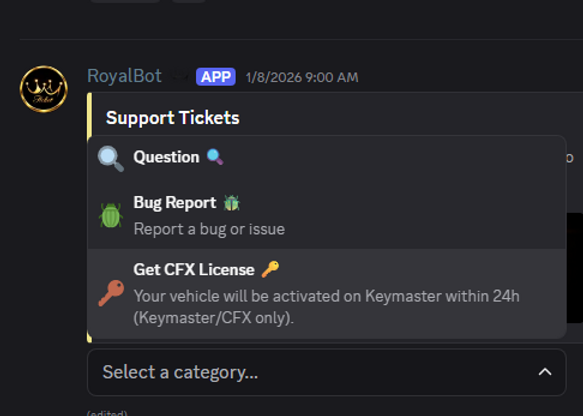The width and height of the screenshot is (583, 416).
Task: Click the (edited) label below the dropdown
Action: click(x=107, y=413)
